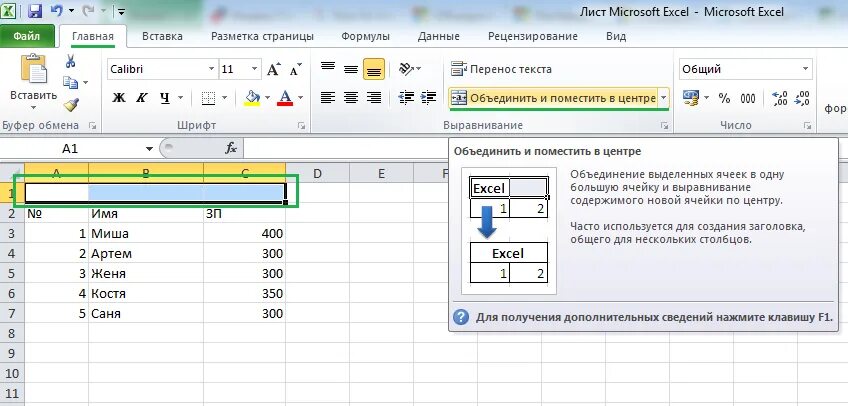
Task: Switch to the Главная tab
Action: pos(92,36)
